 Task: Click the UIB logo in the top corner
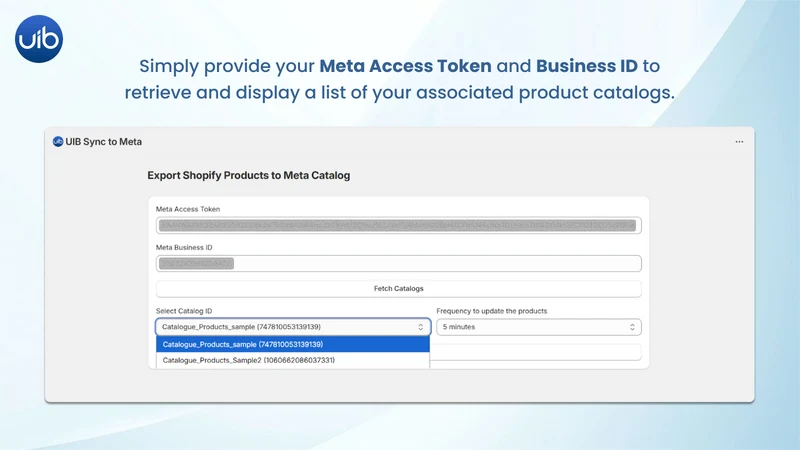(39, 39)
